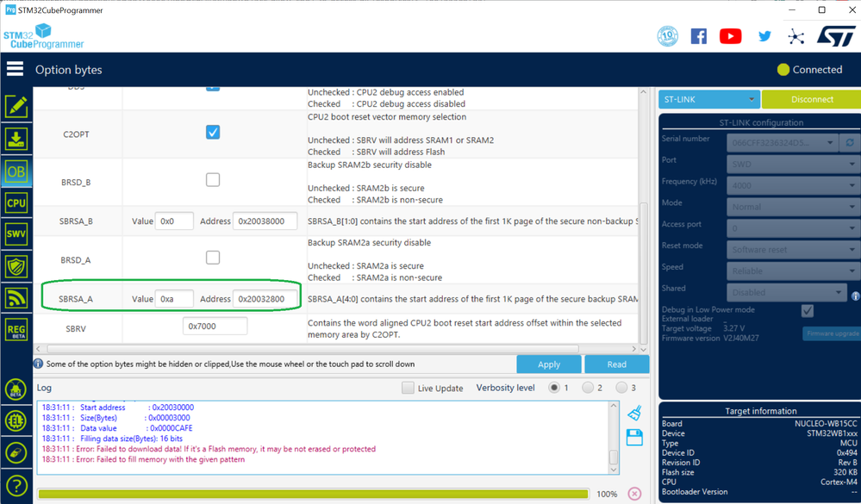Click the log panel vertical scrollbar
861x504 pixels.
pyautogui.click(x=614, y=457)
